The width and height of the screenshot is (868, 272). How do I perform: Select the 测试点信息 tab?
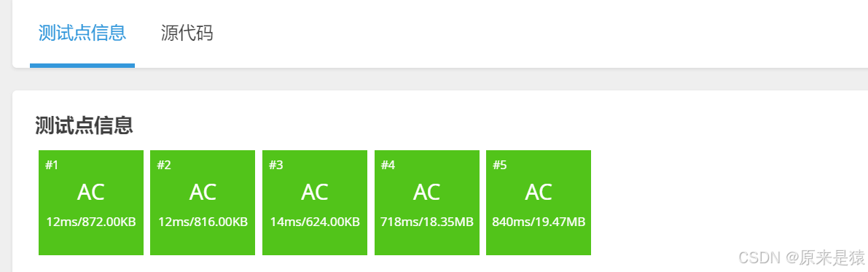click(x=82, y=34)
